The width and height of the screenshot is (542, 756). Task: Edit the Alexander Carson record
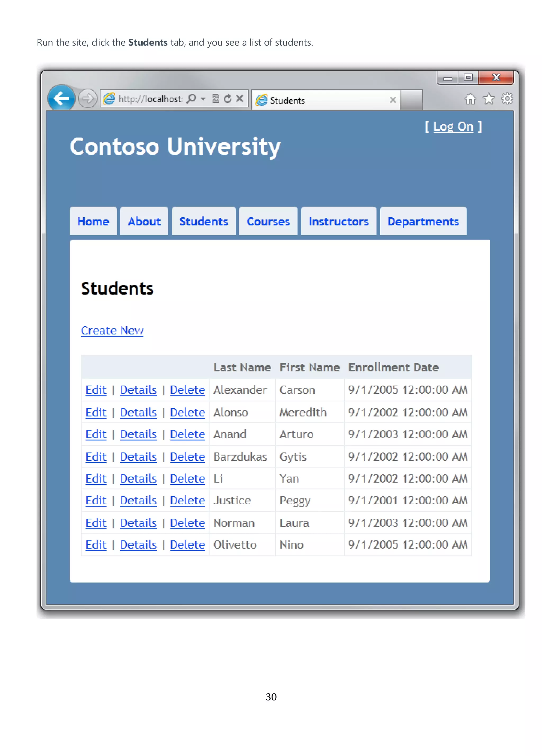click(96, 390)
